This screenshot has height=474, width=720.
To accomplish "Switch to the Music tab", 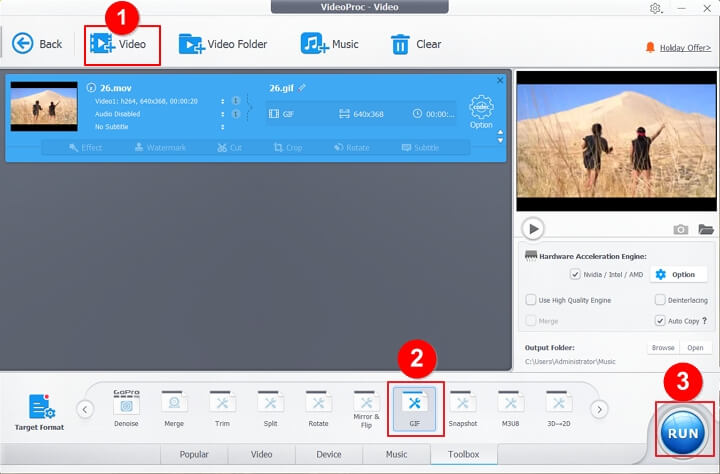I will [x=396, y=454].
